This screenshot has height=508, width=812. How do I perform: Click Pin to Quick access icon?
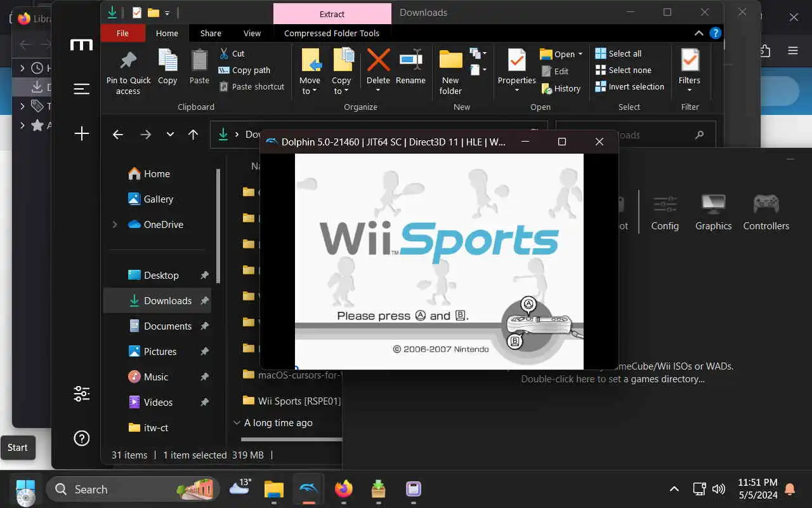[128, 61]
